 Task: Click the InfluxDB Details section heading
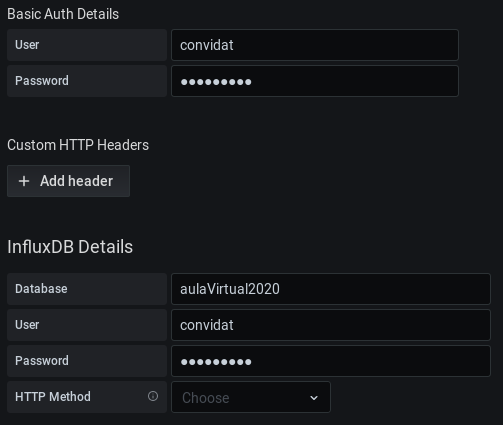pyautogui.click(x=70, y=247)
